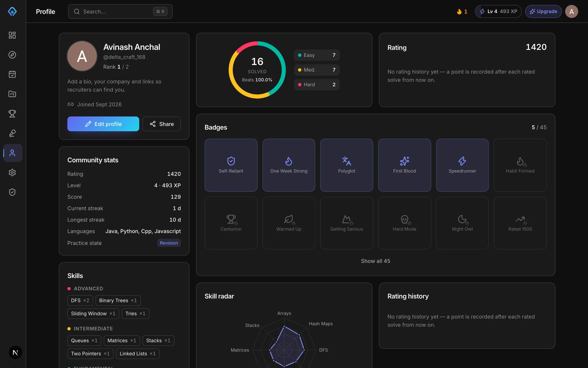The height and width of the screenshot is (368, 588).
Task: Open the dashboard grid icon in sidebar
Action: pos(12,35)
